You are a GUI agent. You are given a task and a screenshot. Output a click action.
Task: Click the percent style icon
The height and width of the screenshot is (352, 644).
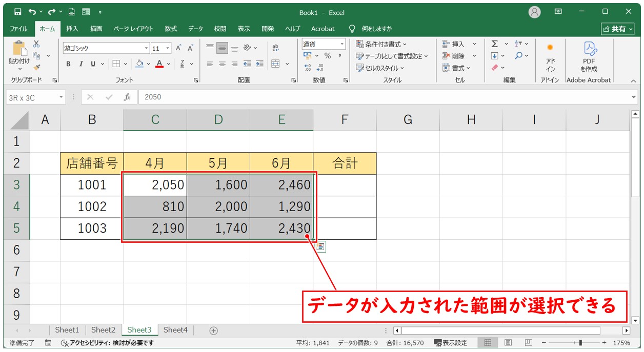(x=327, y=56)
